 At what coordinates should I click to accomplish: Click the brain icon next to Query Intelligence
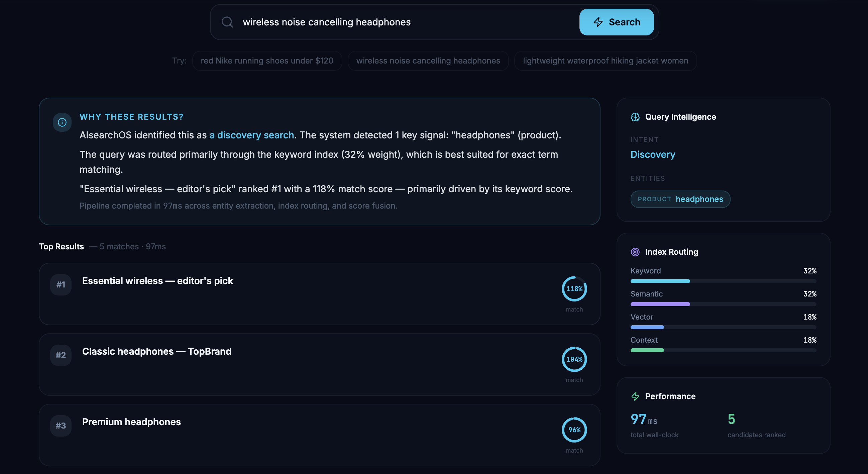(x=635, y=117)
